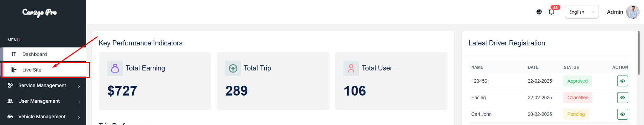Viewport: 644px width, 125px height.
Task: Expand the User Management chevron
Action: click(79, 102)
